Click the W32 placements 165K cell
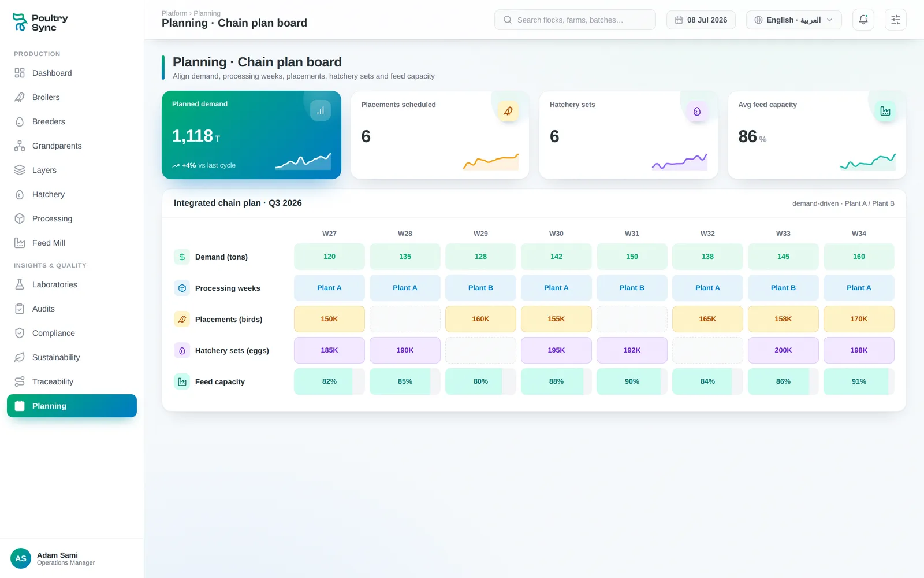924x578 pixels. [707, 319]
